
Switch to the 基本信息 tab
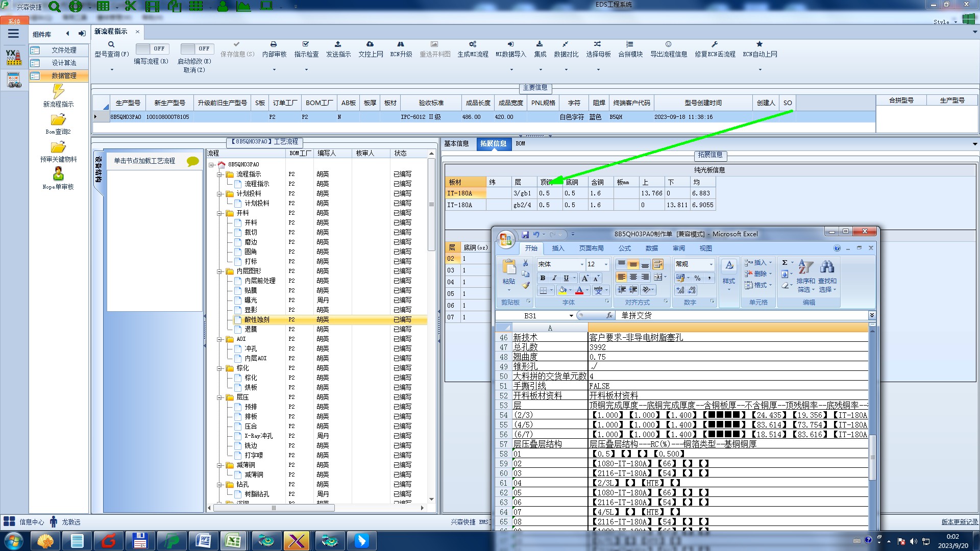(x=456, y=144)
